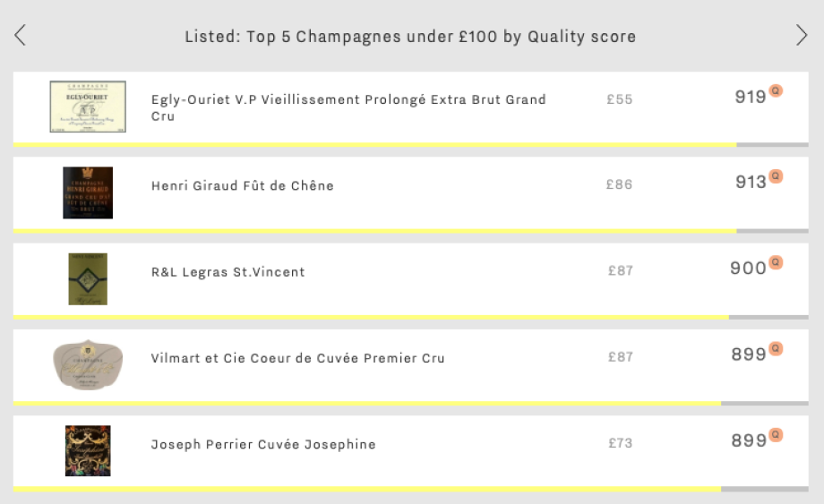Image resolution: width=824 pixels, height=504 pixels.
Task: Click the Q badge beside score 919
Action: click(776, 90)
